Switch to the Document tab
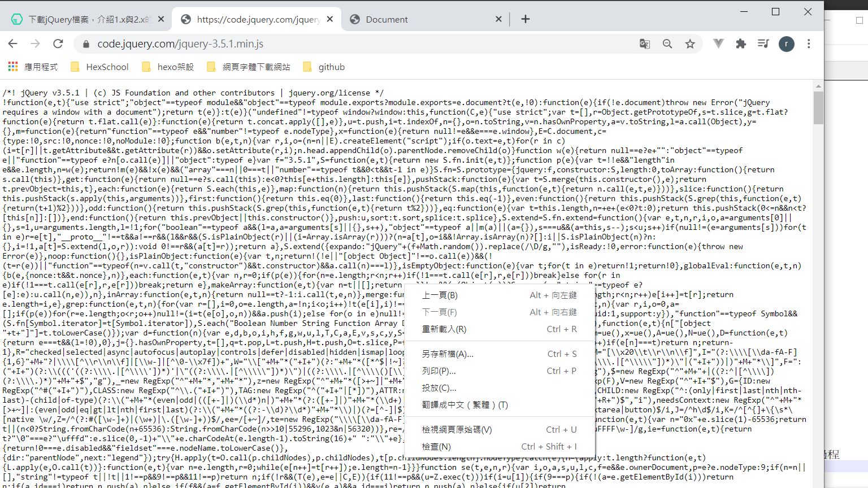This screenshot has height=488, width=868. (425, 19)
